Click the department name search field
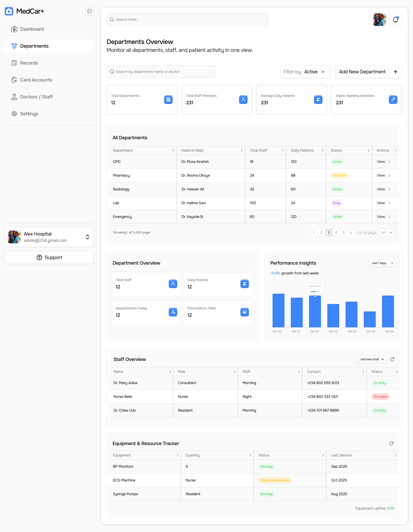The width and height of the screenshot is (413, 532). click(161, 72)
